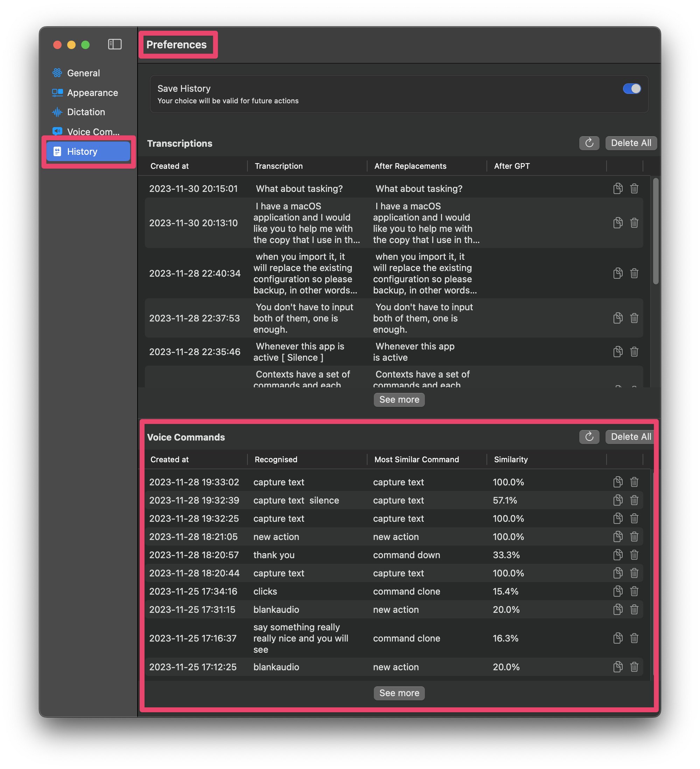Copy the 'What about tasking?' transcription
The width and height of the screenshot is (700, 769).
tap(618, 188)
